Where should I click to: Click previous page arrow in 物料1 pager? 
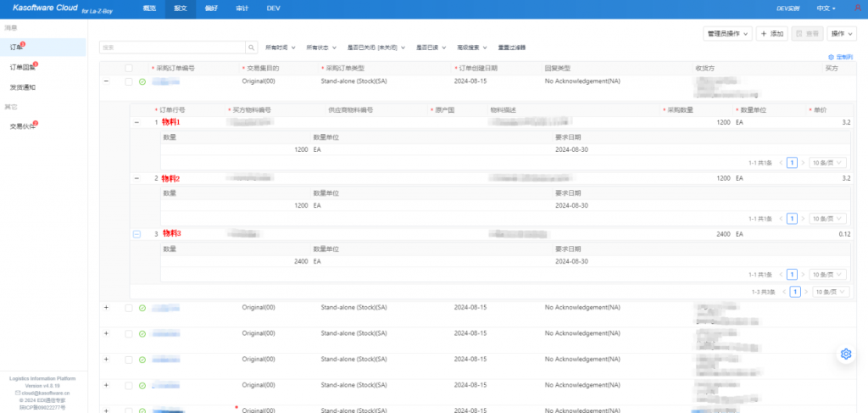(x=781, y=163)
